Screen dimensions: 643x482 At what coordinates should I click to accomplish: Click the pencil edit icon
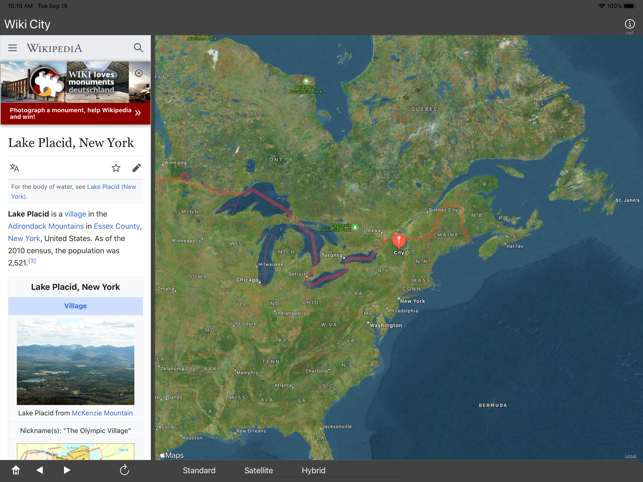pyautogui.click(x=136, y=168)
